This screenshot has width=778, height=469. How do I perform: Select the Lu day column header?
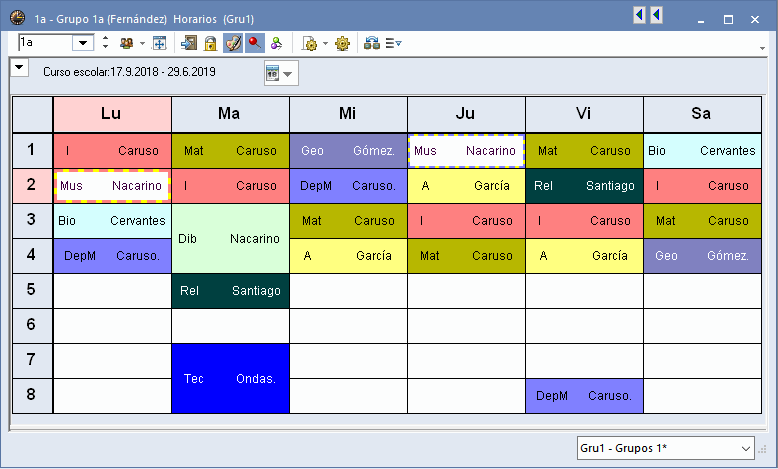[112, 114]
